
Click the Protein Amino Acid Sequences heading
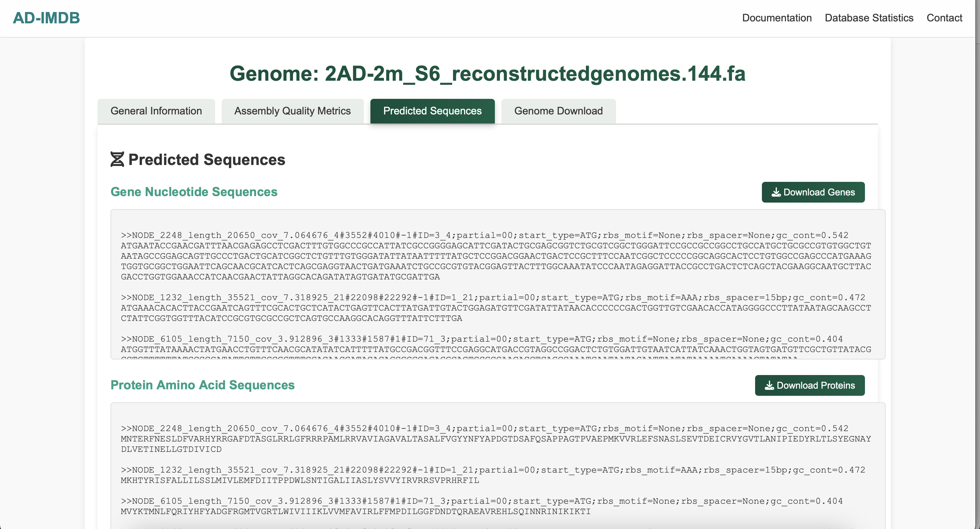(x=203, y=385)
